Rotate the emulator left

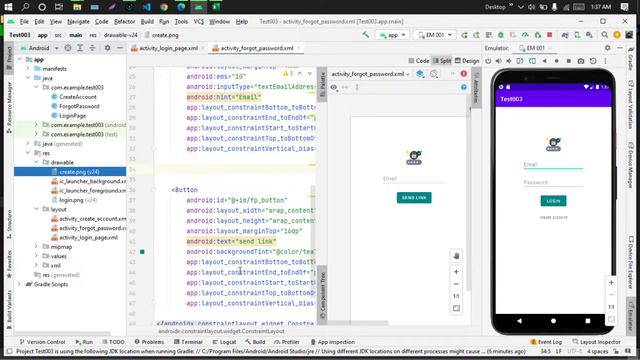tap(520, 61)
